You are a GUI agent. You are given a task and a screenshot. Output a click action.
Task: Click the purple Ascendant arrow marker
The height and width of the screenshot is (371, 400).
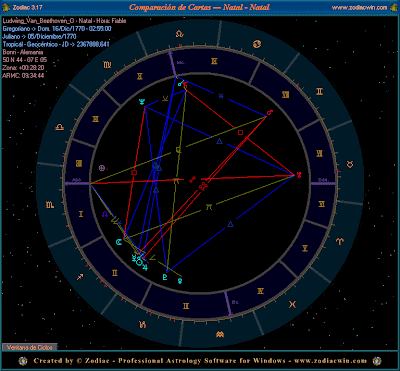click(x=77, y=183)
